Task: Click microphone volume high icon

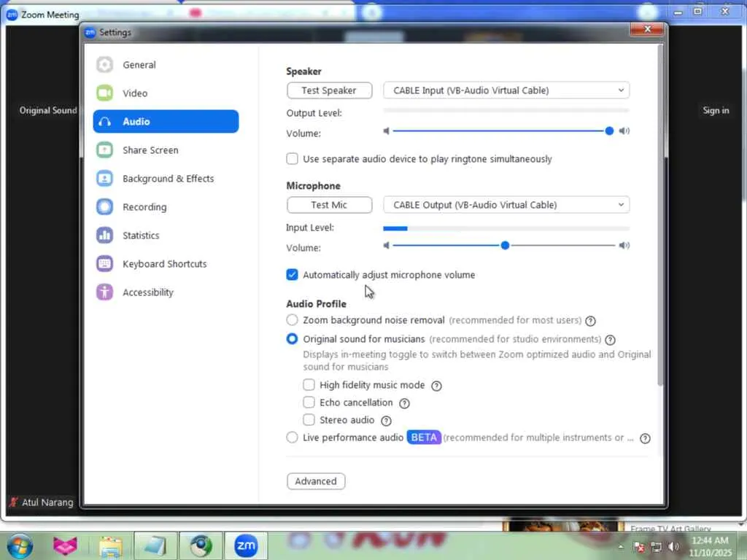Action: point(624,245)
